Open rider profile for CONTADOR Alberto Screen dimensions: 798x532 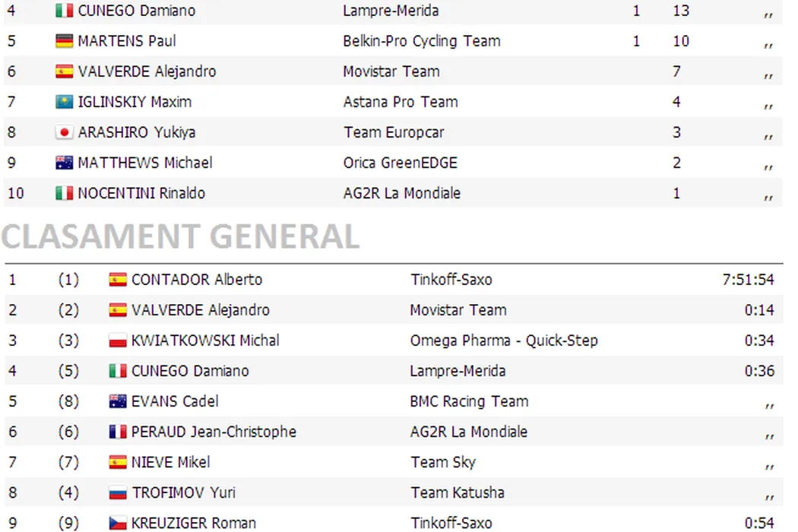pos(196,280)
